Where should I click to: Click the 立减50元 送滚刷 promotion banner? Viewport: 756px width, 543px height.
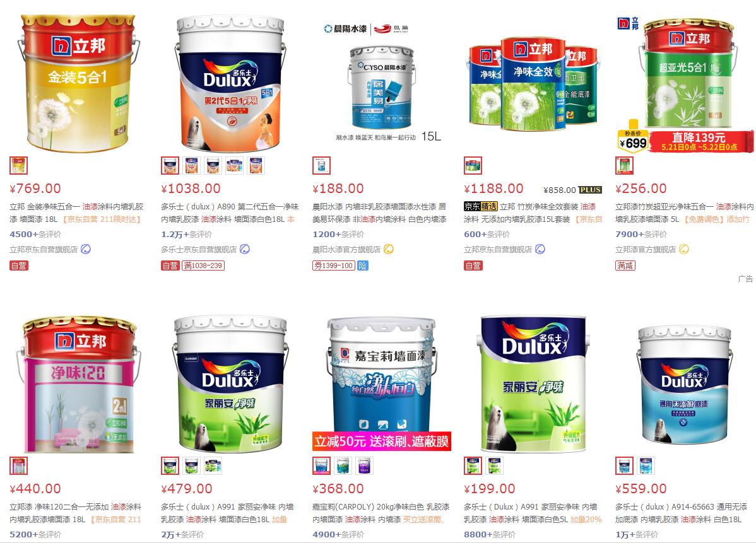[x=381, y=441]
